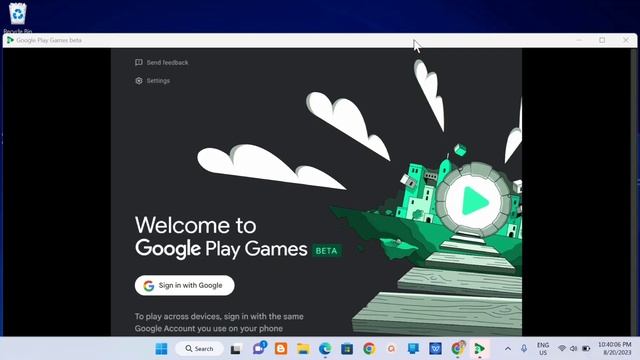Open Send feedback link
Screen dimensions: 640x360
[162, 62]
